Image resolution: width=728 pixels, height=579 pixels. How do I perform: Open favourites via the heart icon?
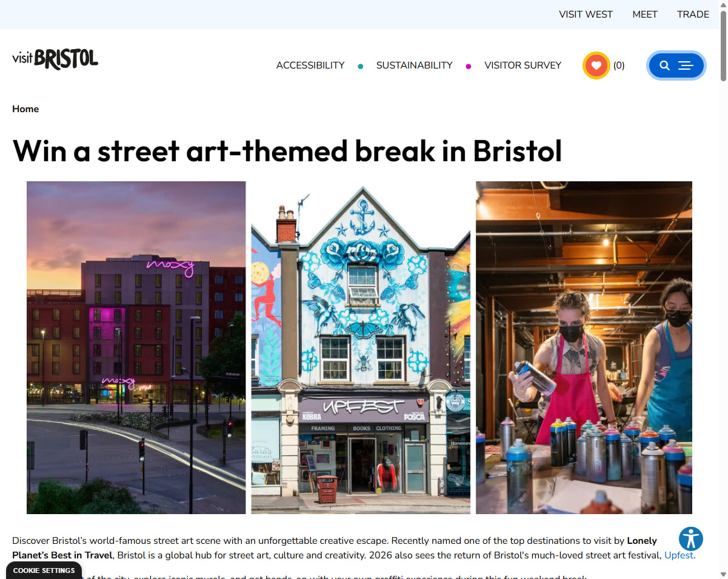click(x=596, y=65)
